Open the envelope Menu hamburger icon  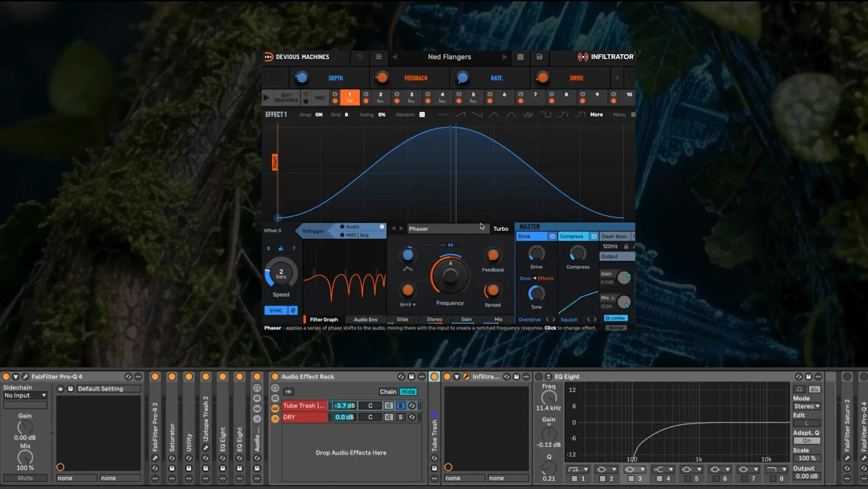[x=633, y=115]
